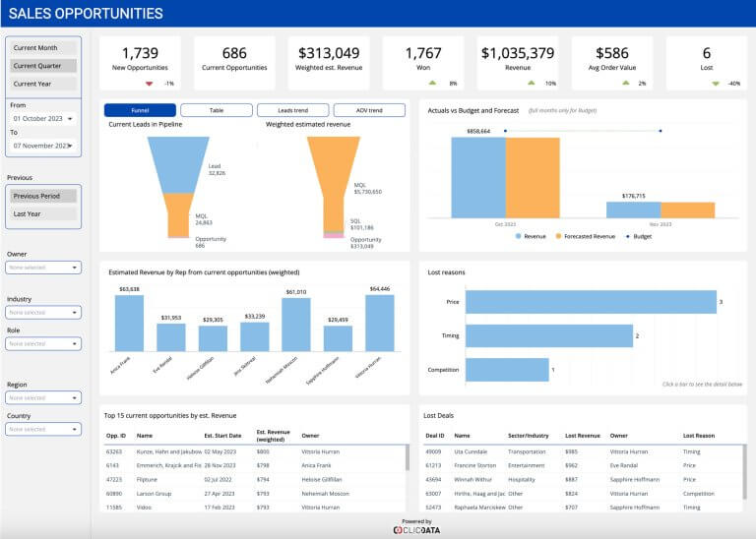The height and width of the screenshot is (539, 756).
Task: Open the From date picker field
Action: point(42,118)
